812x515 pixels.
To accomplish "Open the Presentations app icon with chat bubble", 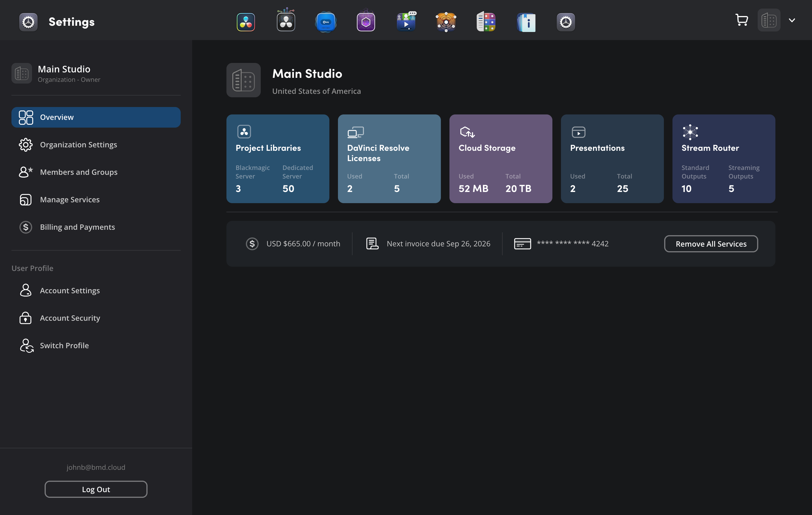I will click(406, 21).
